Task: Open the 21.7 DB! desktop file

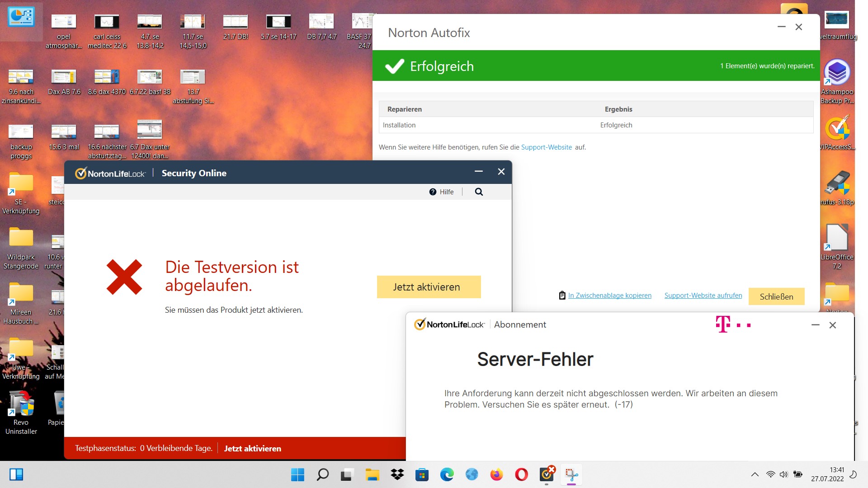Action: [x=236, y=27]
